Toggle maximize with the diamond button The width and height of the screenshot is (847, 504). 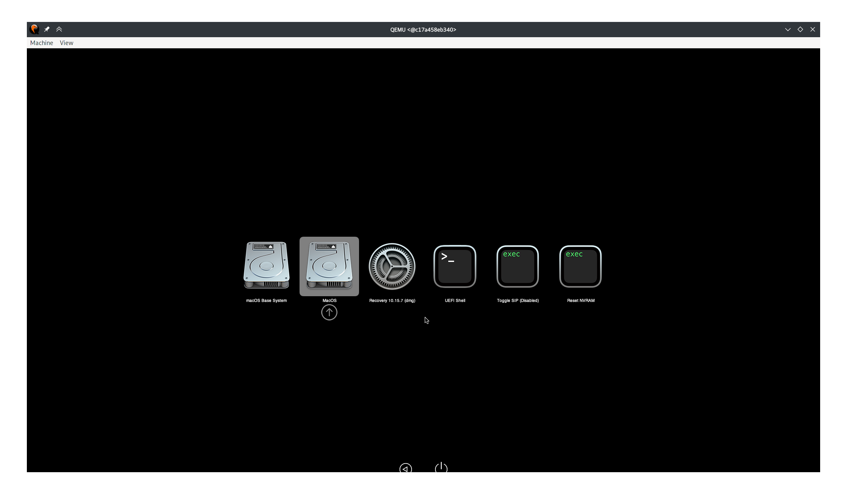click(800, 29)
